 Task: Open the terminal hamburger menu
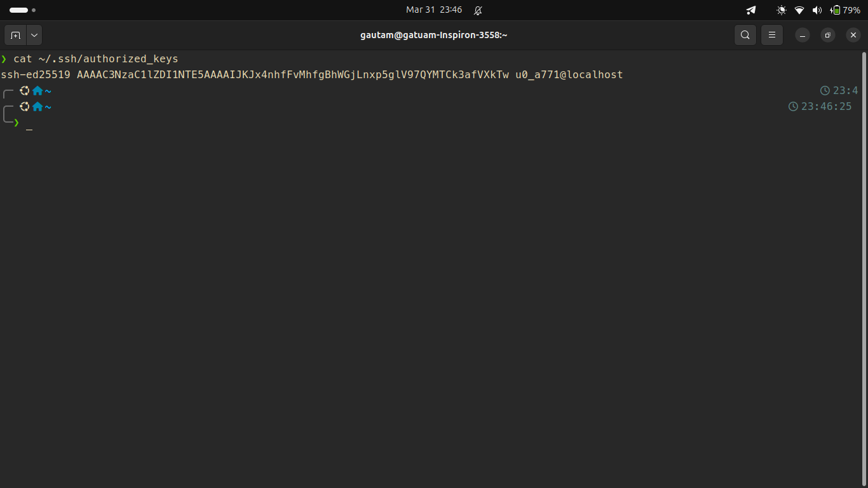tap(772, 35)
